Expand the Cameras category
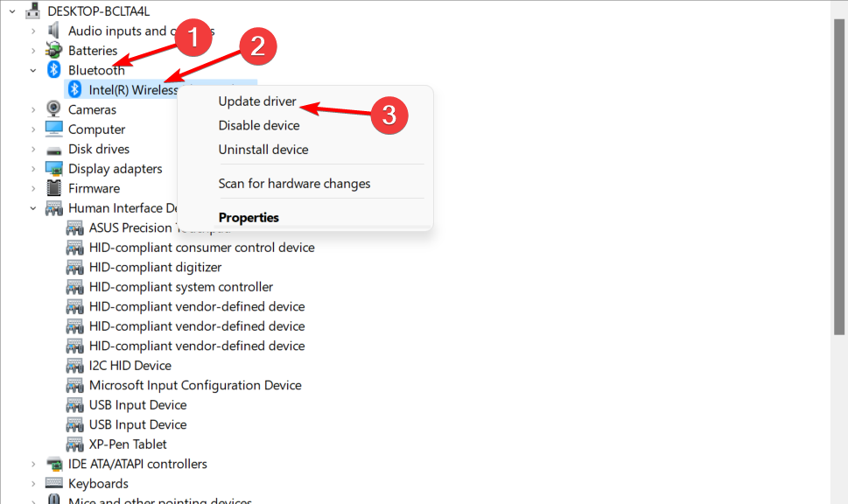Screen dimensions: 848x504 click(33, 109)
